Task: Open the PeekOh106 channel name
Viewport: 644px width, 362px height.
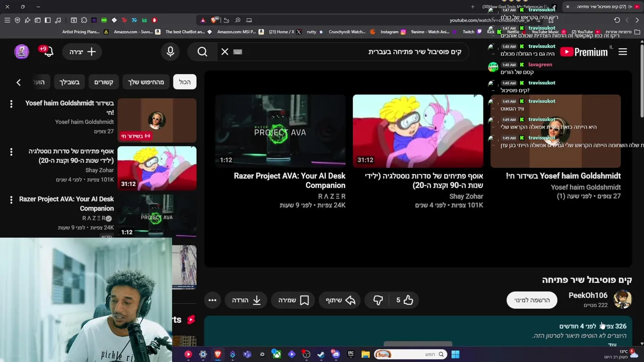Action: click(588, 295)
